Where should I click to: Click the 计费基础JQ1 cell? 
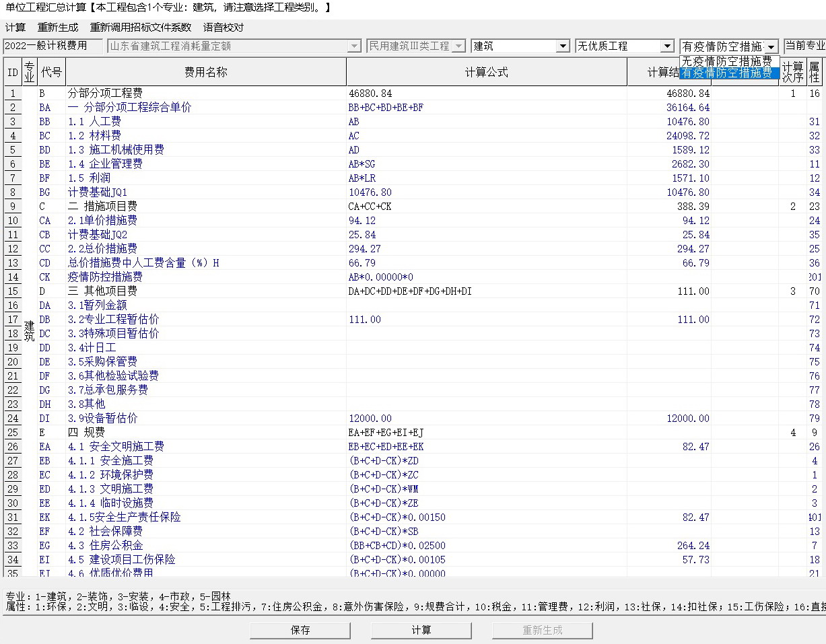tap(206, 192)
